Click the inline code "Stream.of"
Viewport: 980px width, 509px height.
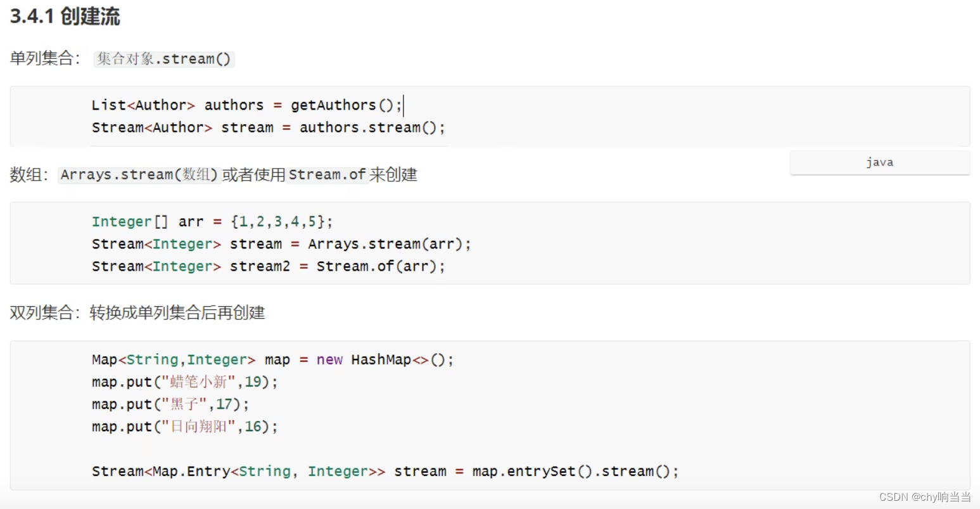point(327,174)
